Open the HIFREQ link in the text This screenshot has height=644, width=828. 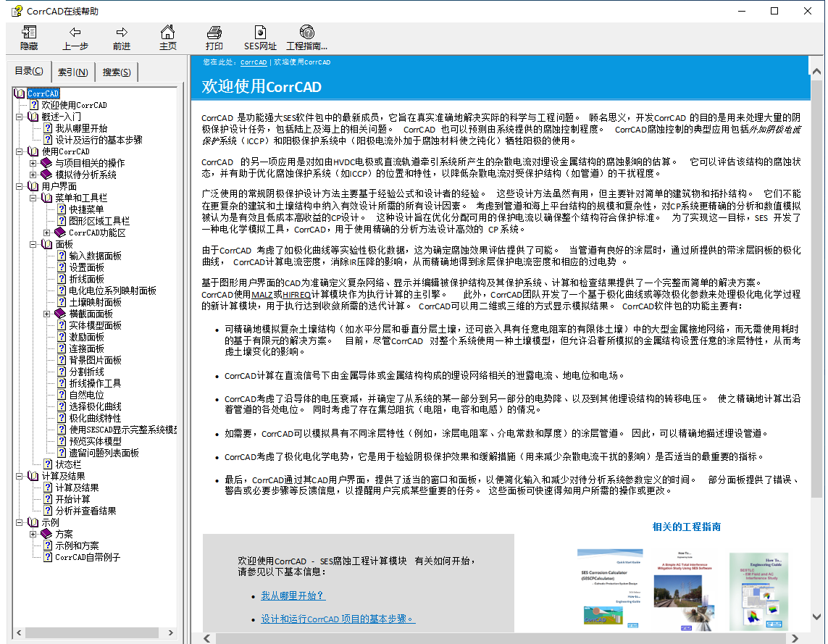297,295
